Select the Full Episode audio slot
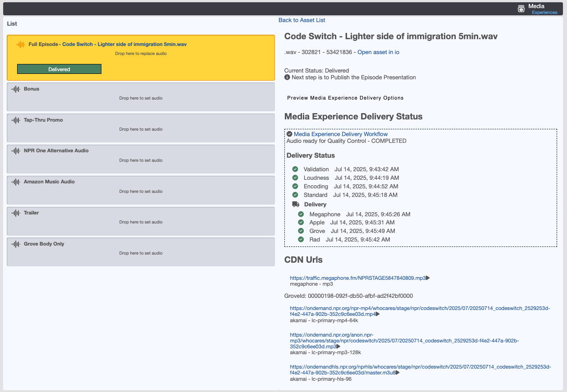567x392 pixels. coord(141,58)
